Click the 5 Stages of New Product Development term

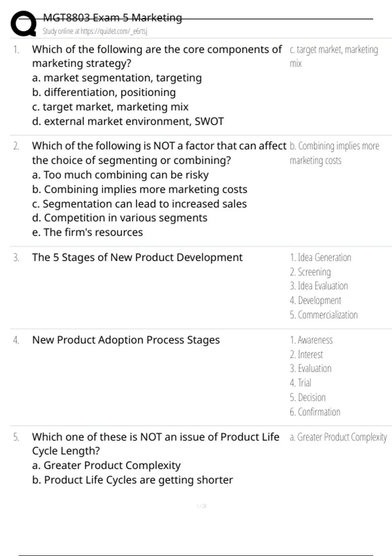[x=137, y=257]
